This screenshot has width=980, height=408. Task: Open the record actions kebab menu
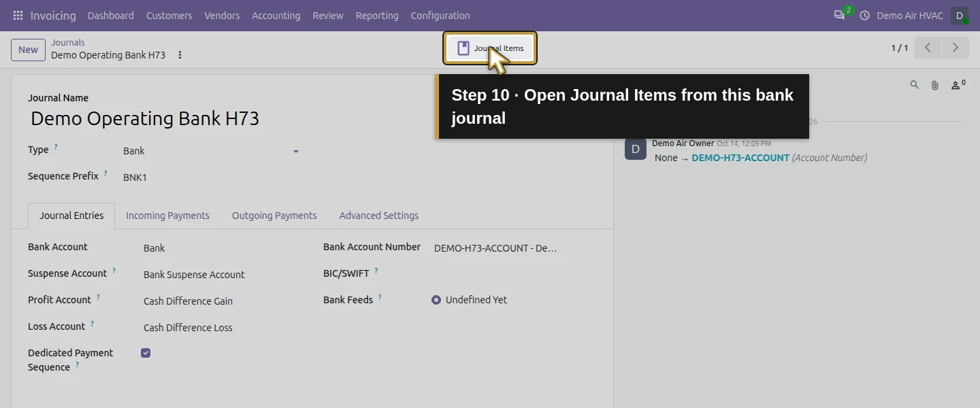(x=180, y=55)
